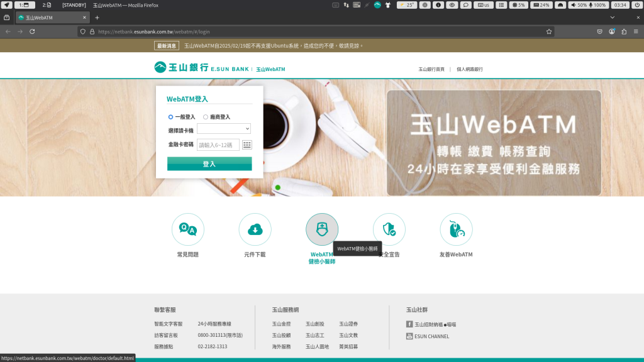Screen dimensions: 644x362
Task: Open the 玉山投顧 footer link
Action: tap(281, 336)
